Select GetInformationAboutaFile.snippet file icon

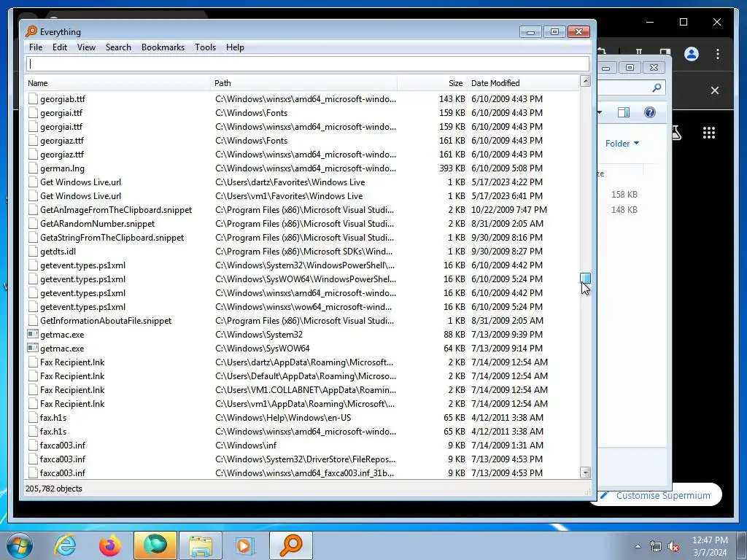[x=33, y=321]
